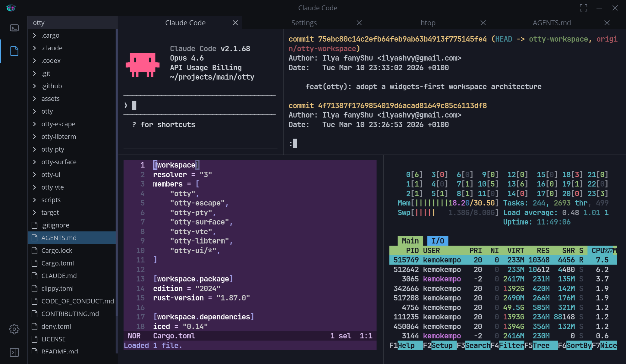This screenshot has width=626, height=364.
Task: Click the otty root folder header
Action: (72, 23)
